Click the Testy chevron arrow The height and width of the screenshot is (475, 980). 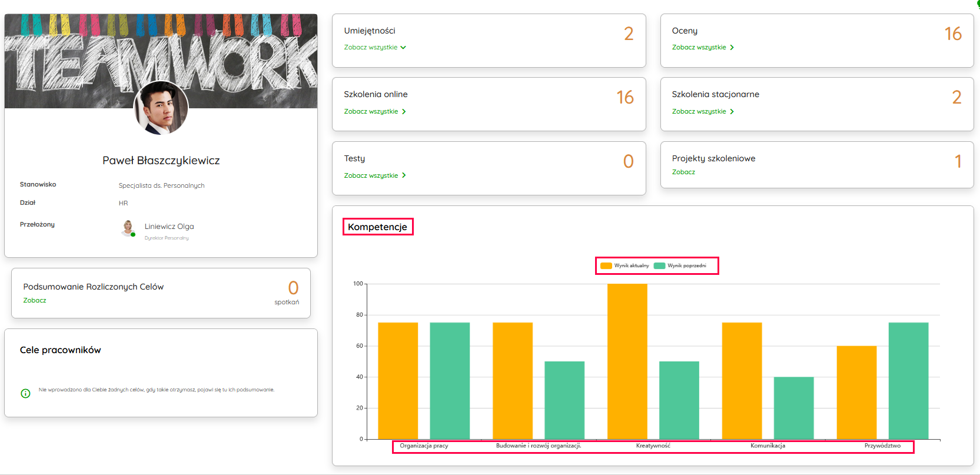tap(404, 176)
